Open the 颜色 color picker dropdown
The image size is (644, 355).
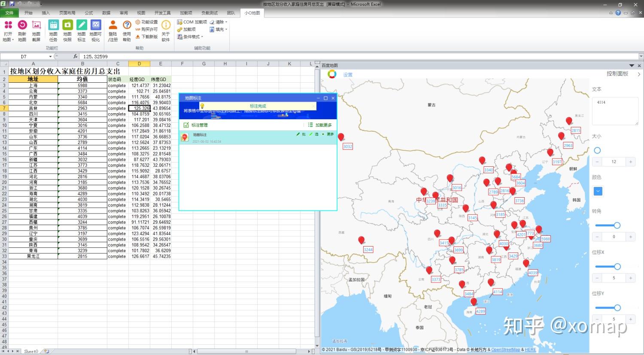click(x=598, y=191)
